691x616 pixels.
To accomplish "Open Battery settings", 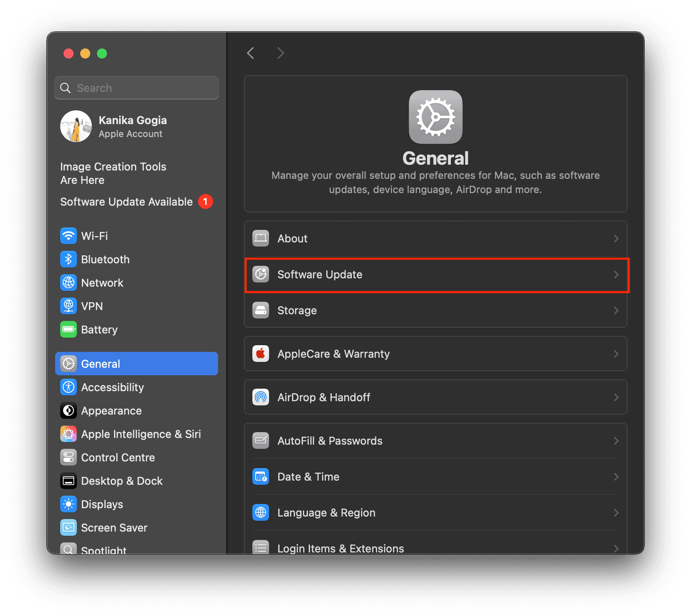I will tap(99, 330).
